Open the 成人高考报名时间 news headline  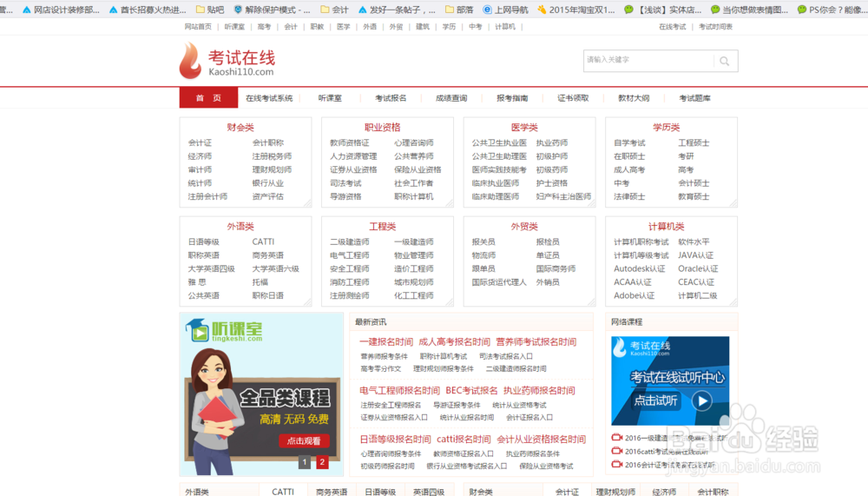coord(455,342)
